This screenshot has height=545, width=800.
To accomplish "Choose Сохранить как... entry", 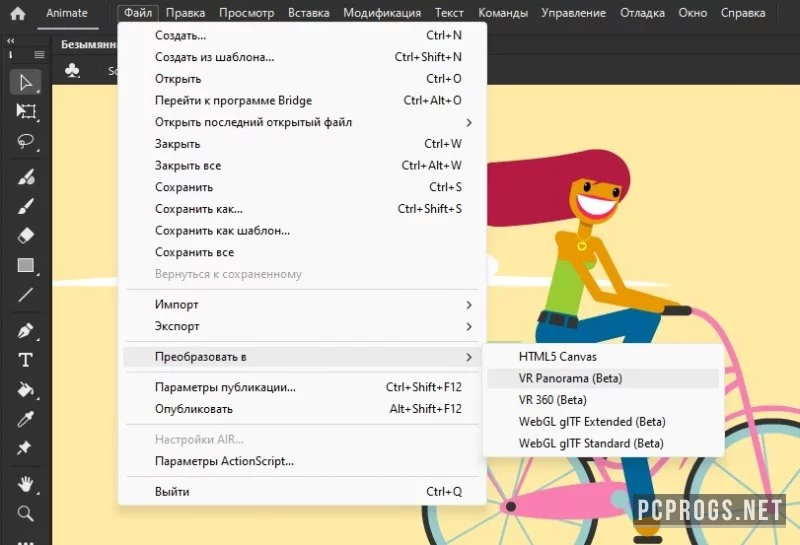I will click(302, 209).
